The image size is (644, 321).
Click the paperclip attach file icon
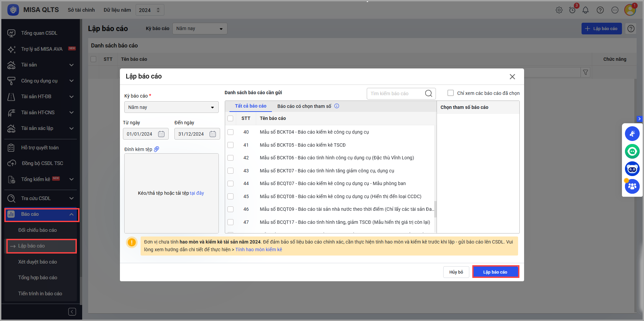click(x=156, y=149)
